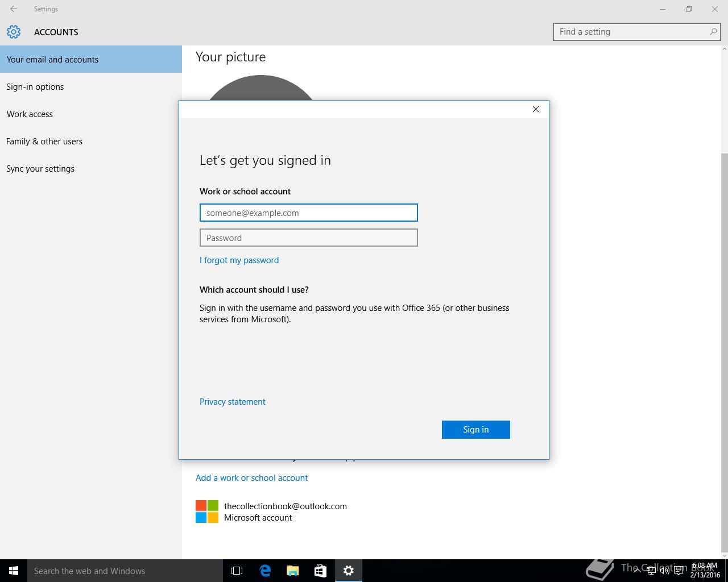
Task: Close the Settings window
Action: 715,9
